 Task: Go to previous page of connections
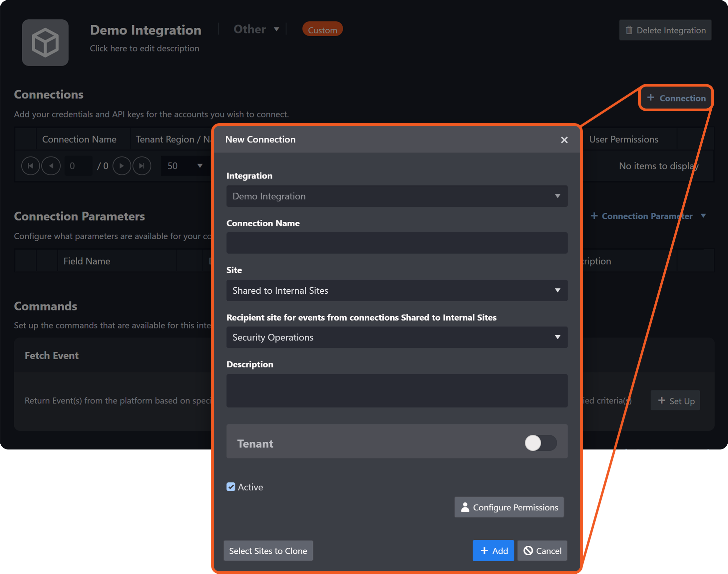coord(51,166)
